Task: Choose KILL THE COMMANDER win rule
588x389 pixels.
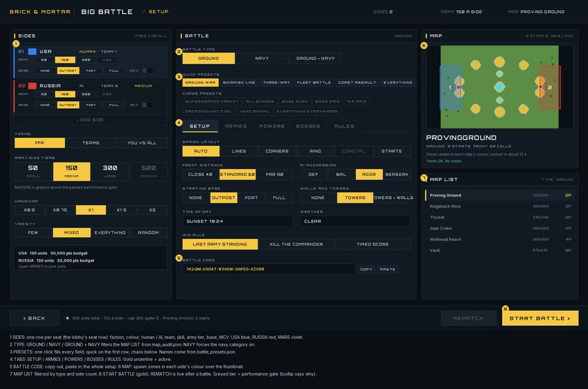Action: (296, 244)
